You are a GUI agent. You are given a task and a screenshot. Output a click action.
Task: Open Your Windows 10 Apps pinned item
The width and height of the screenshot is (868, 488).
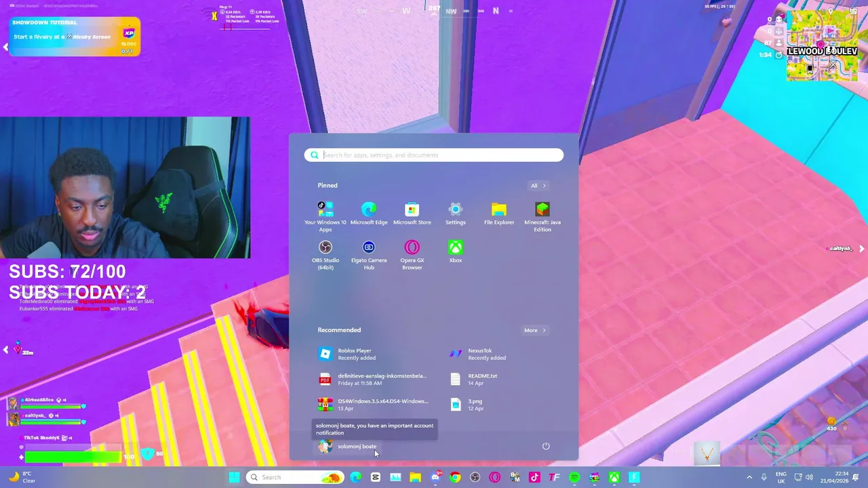(x=325, y=217)
